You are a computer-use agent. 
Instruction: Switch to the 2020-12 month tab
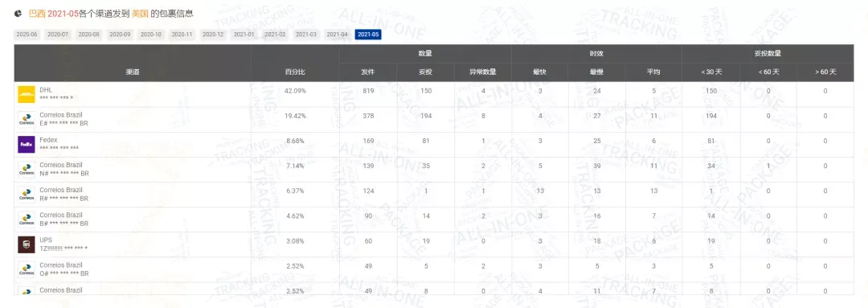pyautogui.click(x=213, y=35)
